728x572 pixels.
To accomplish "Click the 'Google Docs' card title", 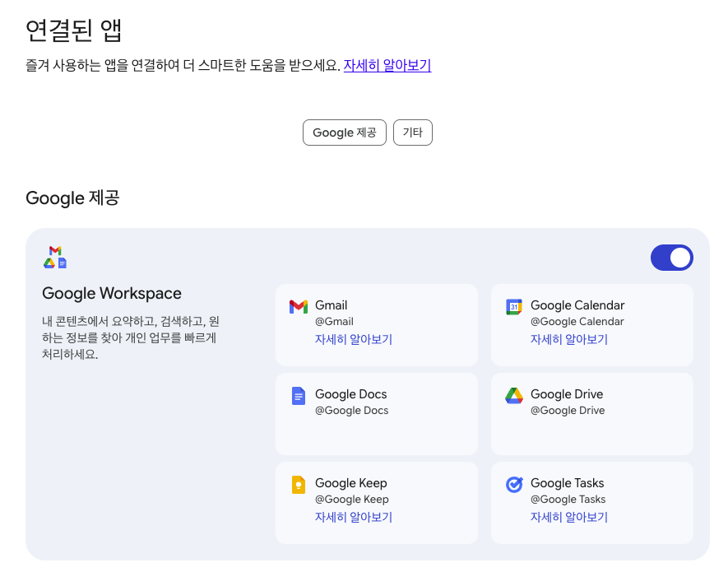I will pyautogui.click(x=351, y=394).
